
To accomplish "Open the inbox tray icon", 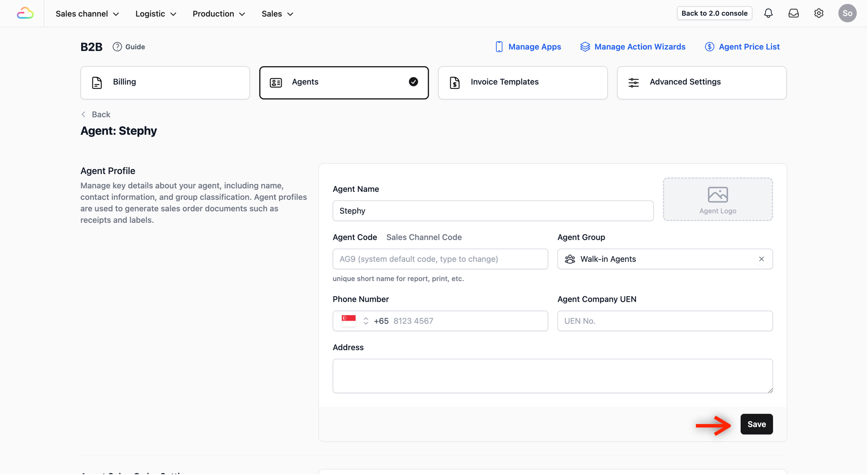I will coord(793,13).
